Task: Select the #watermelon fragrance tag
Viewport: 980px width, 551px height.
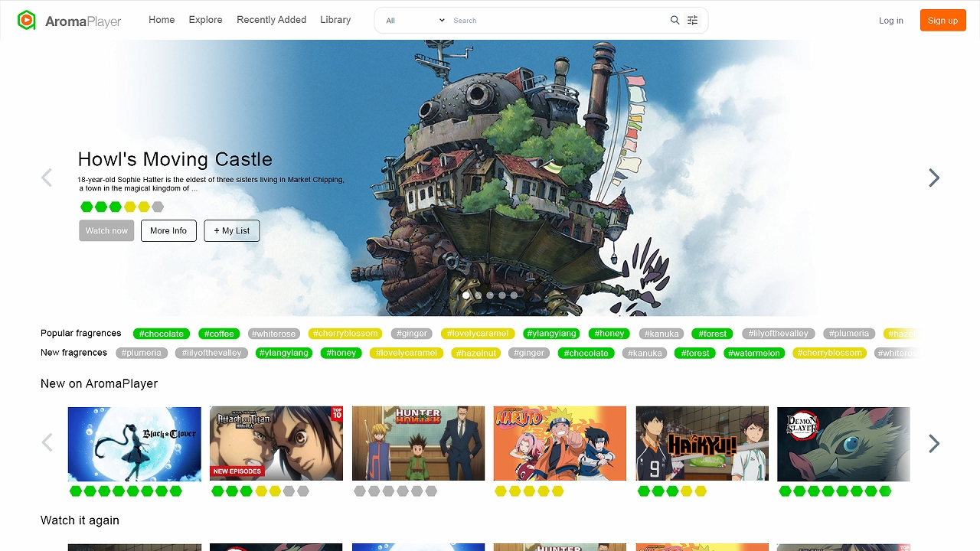Action: pyautogui.click(x=754, y=353)
